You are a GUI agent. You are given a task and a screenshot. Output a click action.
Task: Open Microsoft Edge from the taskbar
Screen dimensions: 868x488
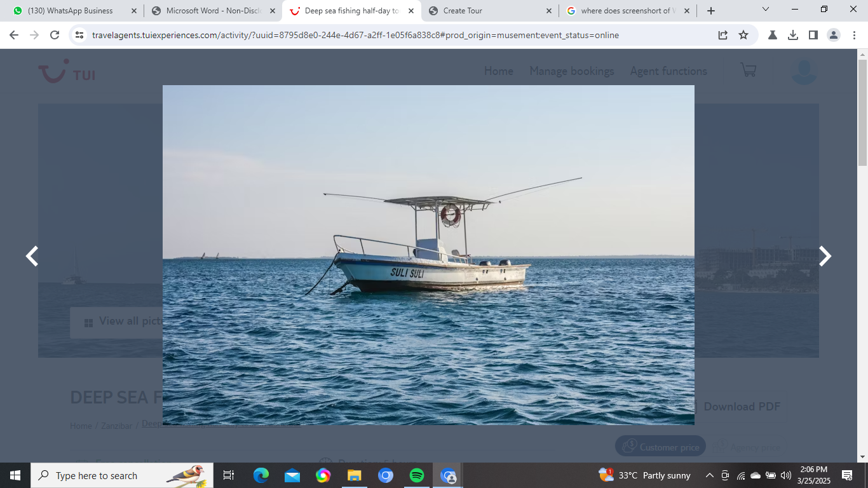[261, 475]
